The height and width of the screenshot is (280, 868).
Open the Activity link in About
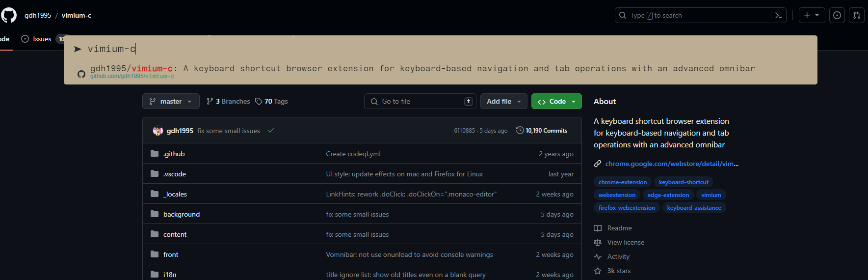[618, 256]
